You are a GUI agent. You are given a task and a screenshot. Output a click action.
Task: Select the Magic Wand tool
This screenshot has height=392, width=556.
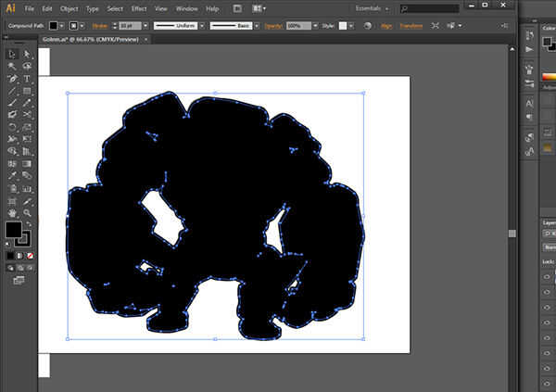(12, 67)
